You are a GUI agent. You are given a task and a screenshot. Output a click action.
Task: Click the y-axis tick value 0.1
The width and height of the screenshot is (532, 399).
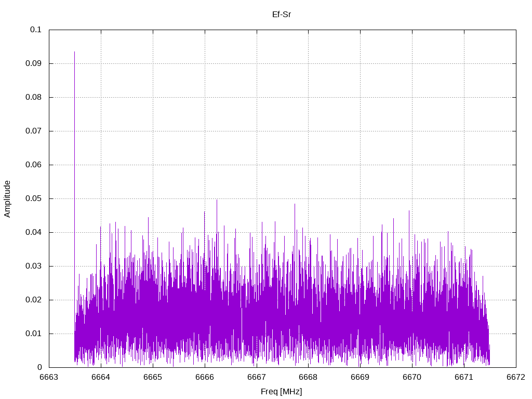coord(36,30)
